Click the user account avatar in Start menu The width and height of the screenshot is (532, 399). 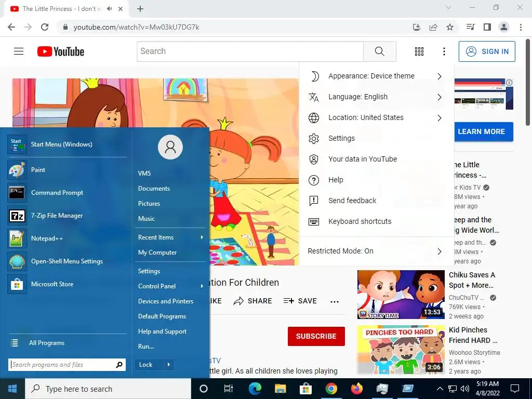coord(170,147)
